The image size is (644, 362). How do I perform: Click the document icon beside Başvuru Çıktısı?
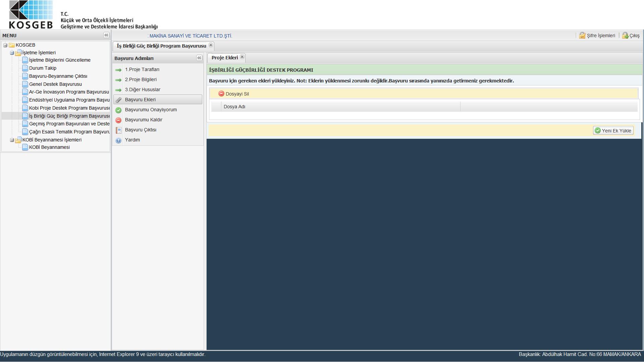pyautogui.click(x=118, y=130)
